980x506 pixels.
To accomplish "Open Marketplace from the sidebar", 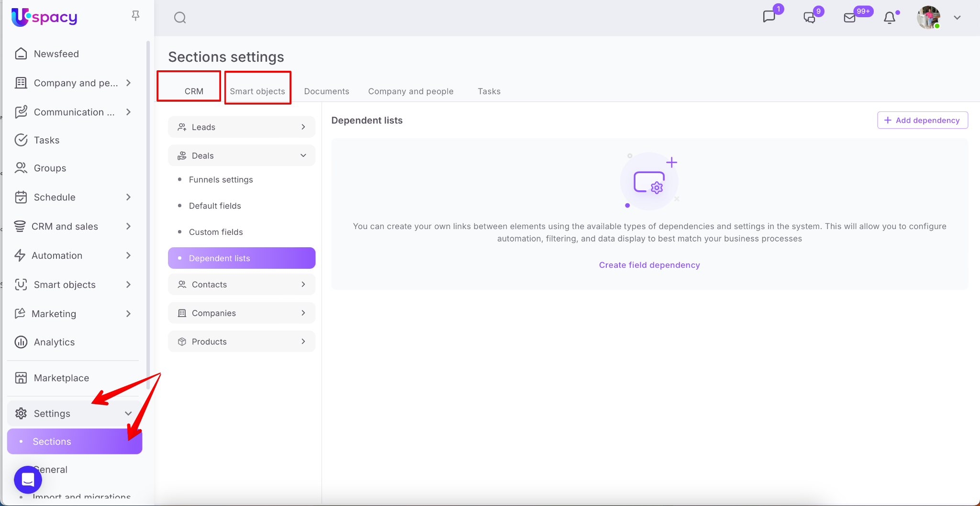I will (61, 378).
